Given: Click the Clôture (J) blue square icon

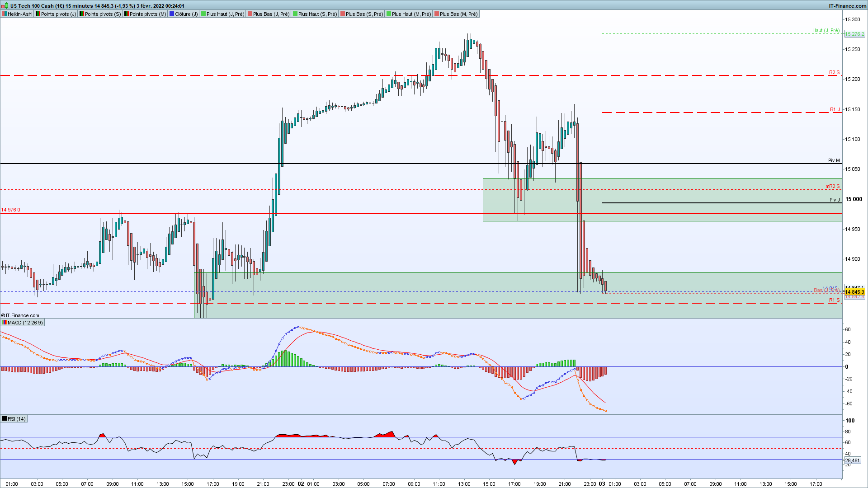Looking at the screenshot, I should pyautogui.click(x=172, y=14).
